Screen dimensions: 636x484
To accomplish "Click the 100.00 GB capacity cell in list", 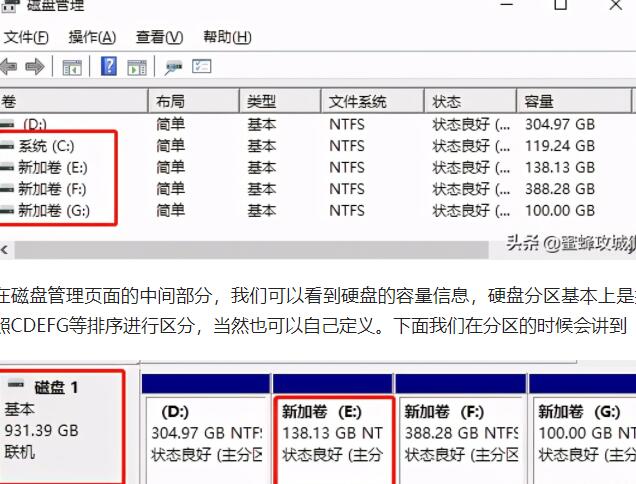I will [560, 210].
